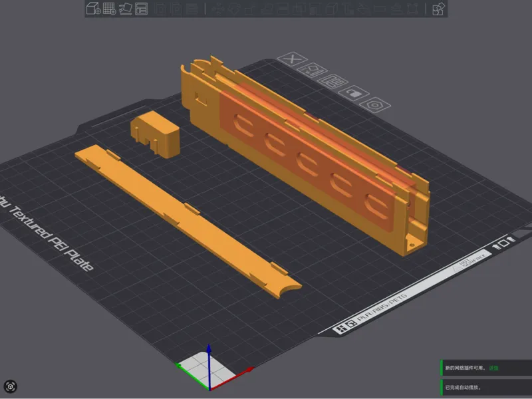532x399 pixels.
Task: Click the Add plate grid icon
Action: point(109,9)
